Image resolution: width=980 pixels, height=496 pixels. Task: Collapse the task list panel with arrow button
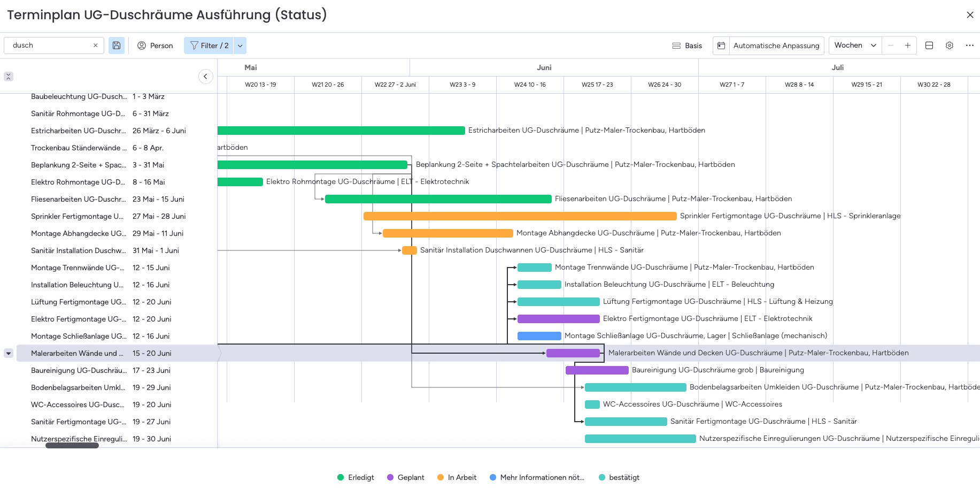point(205,77)
